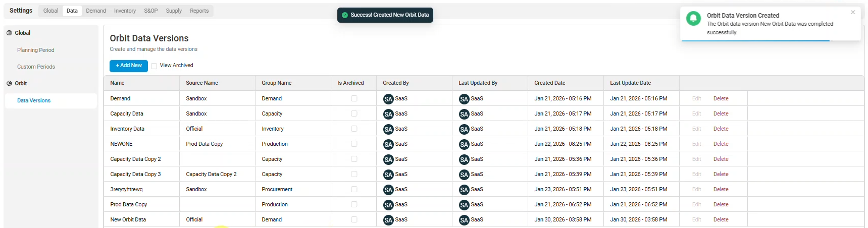Image resolution: width=868 pixels, height=228 pixels.
Task: Click the green success checkmark icon
Action: 345,15
